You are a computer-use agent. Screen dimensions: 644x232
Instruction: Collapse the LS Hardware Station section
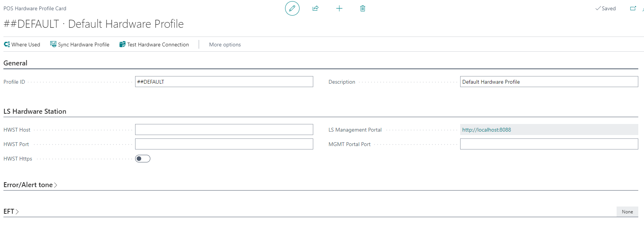pos(35,111)
